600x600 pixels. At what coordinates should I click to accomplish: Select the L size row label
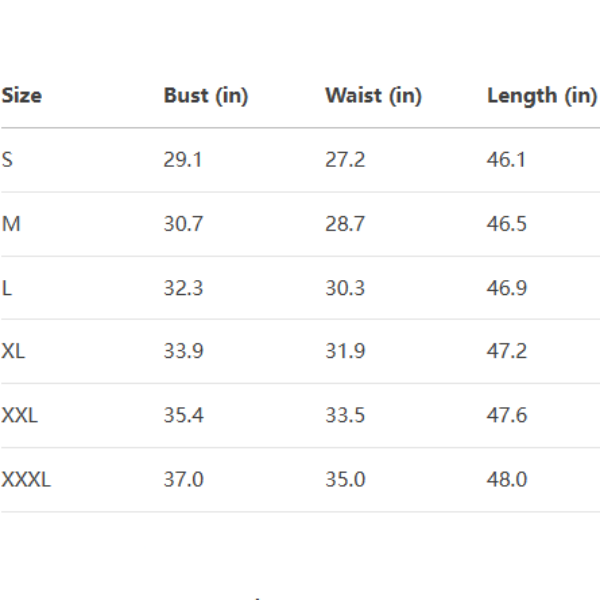click(7, 288)
